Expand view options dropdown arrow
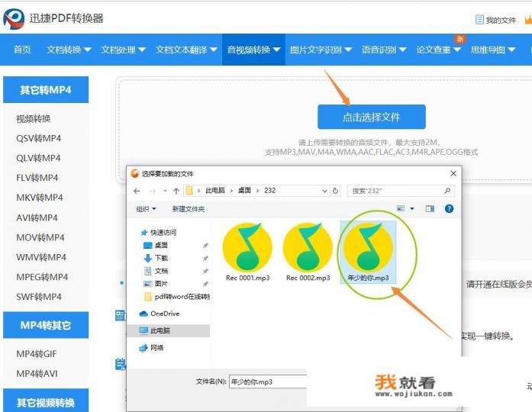 coord(412,208)
